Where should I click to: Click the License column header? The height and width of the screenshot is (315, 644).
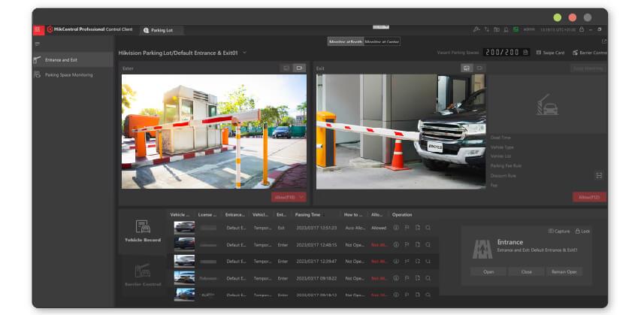(x=207, y=215)
